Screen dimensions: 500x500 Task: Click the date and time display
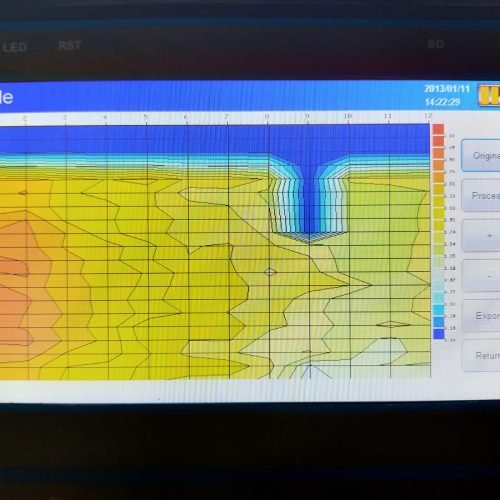click(447, 95)
